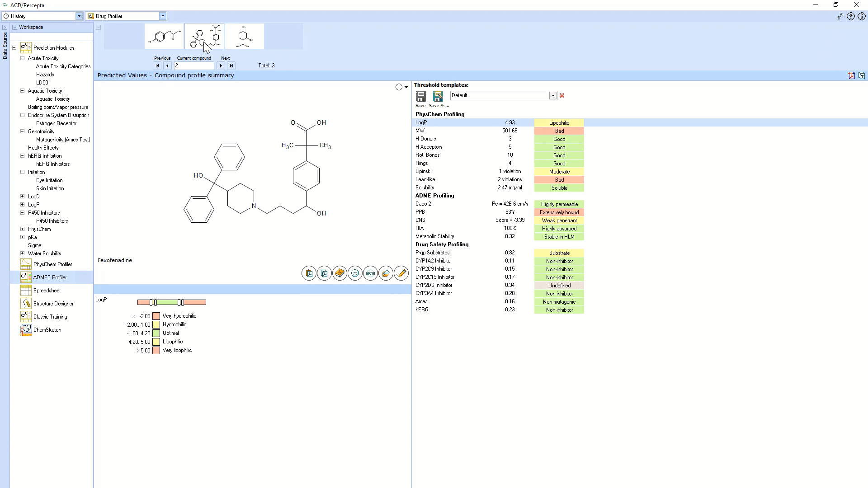Image resolution: width=868 pixels, height=488 pixels.
Task: Click the pencil draw structure icon
Action: click(401, 273)
